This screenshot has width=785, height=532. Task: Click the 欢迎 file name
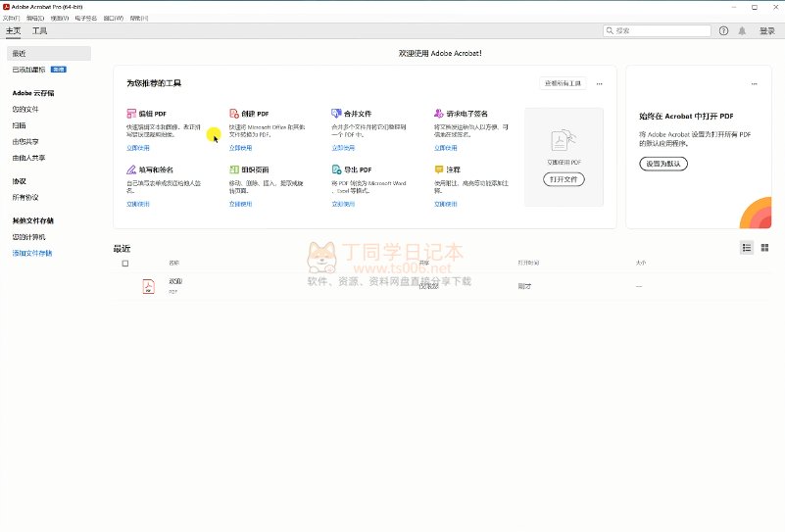point(175,281)
